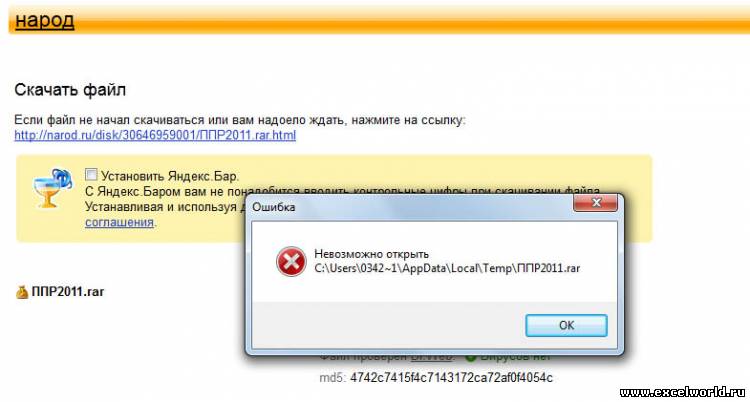Viewport: 750px width, 402px height.
Task: Click the ППР2011.rar file name
Action: pyautogui.click(x=68, y=292)
